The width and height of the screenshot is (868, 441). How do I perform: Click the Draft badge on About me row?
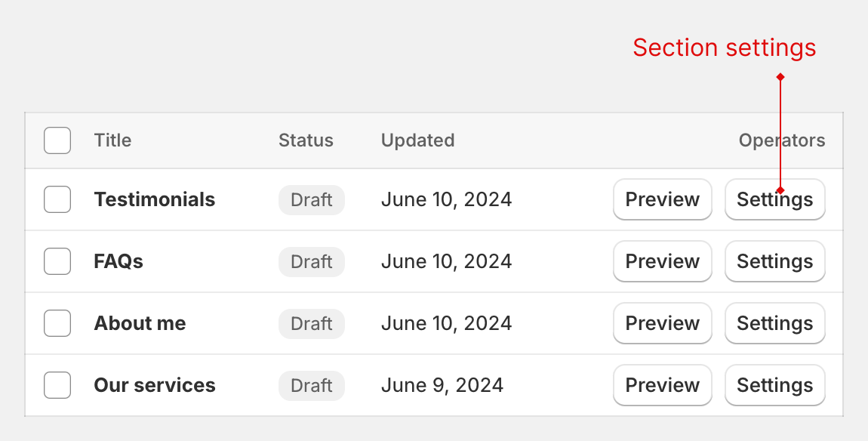311,323
